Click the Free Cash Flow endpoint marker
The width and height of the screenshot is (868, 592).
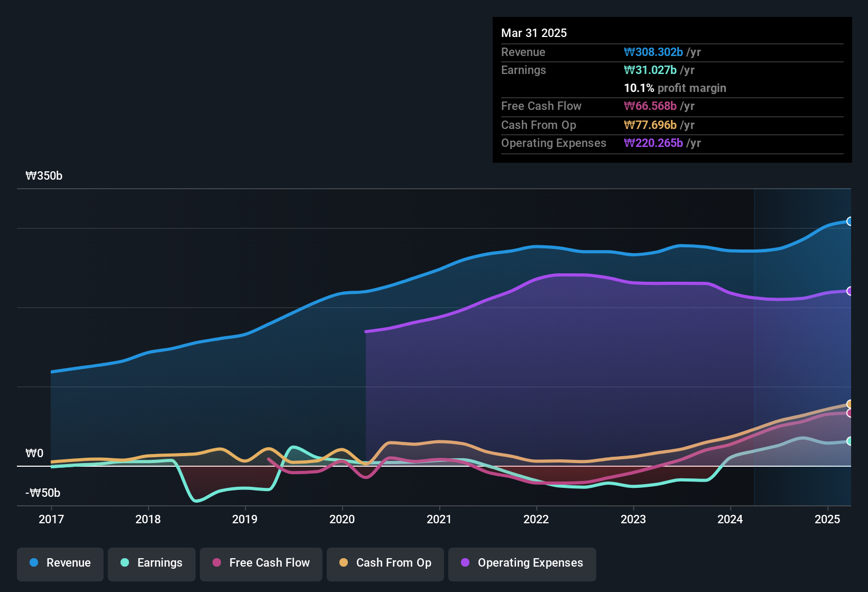point(850,413)
